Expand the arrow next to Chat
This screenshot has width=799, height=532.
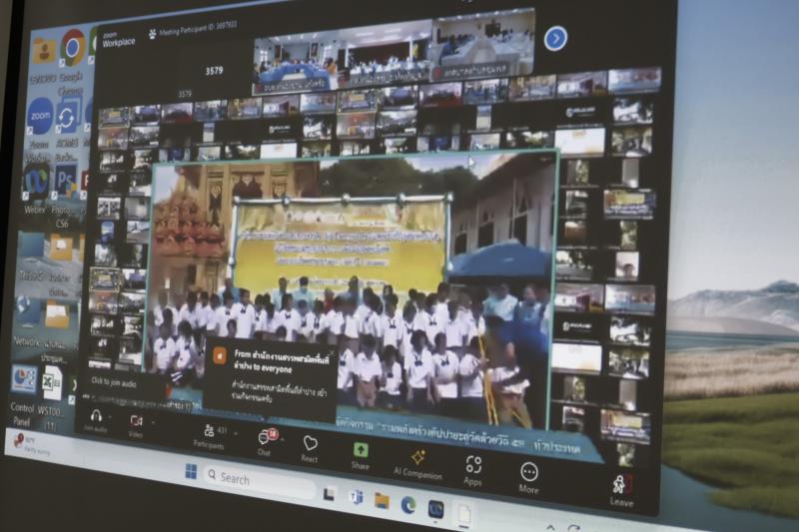pos(282,439)
